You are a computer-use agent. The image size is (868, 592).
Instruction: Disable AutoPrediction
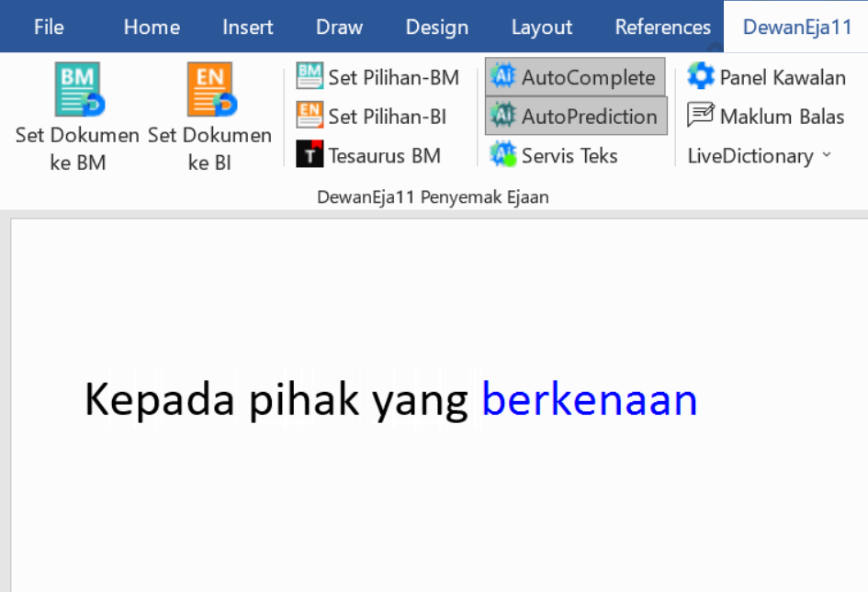[x=575, y=116]
